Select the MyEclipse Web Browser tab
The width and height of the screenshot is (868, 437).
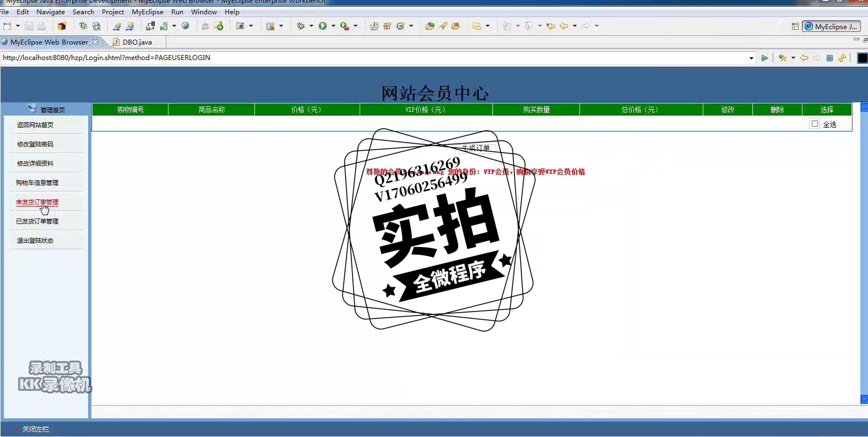pyautogui.click(x=49, y=42)
